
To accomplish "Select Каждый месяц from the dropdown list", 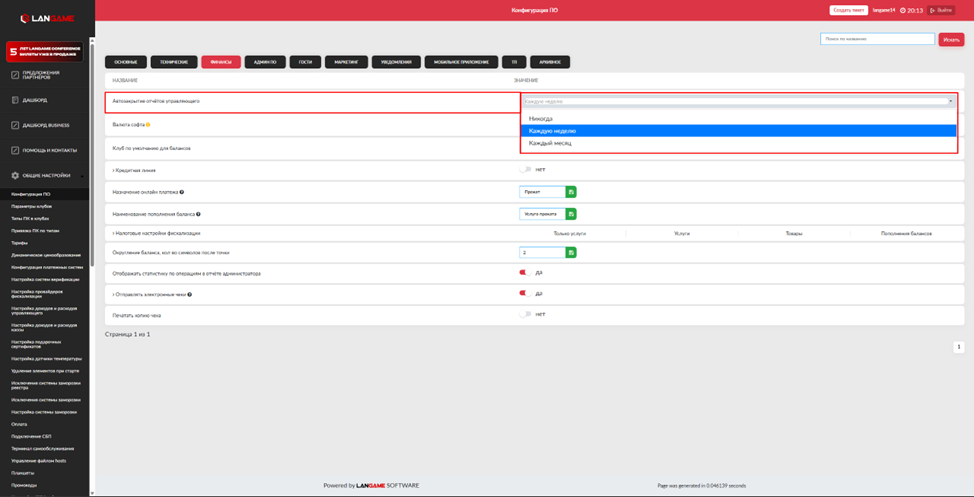I will (x=549, y=143).
